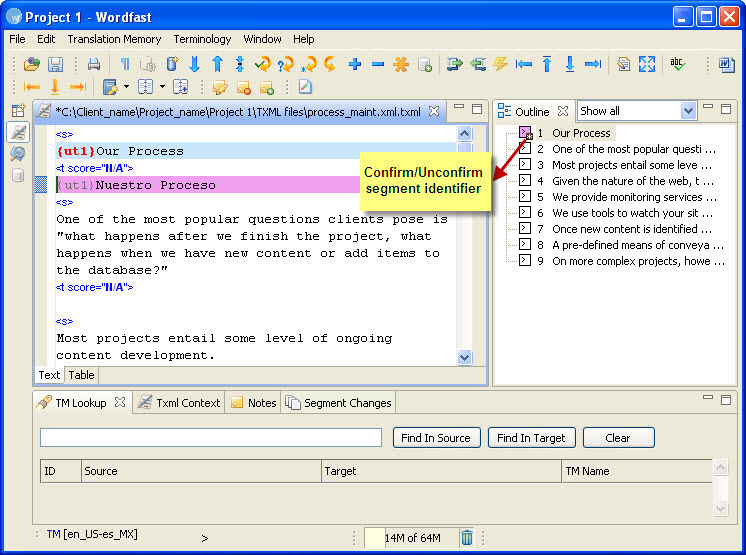Switch to the Txml Context tab
This screenshot has width=746, height=555.
tap(179, 403)
